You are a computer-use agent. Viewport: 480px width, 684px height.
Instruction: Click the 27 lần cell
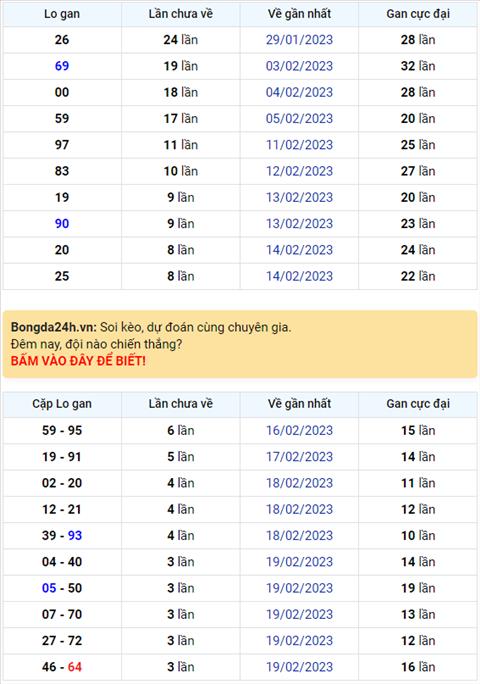pyautogui.click(x=418, y=171)
